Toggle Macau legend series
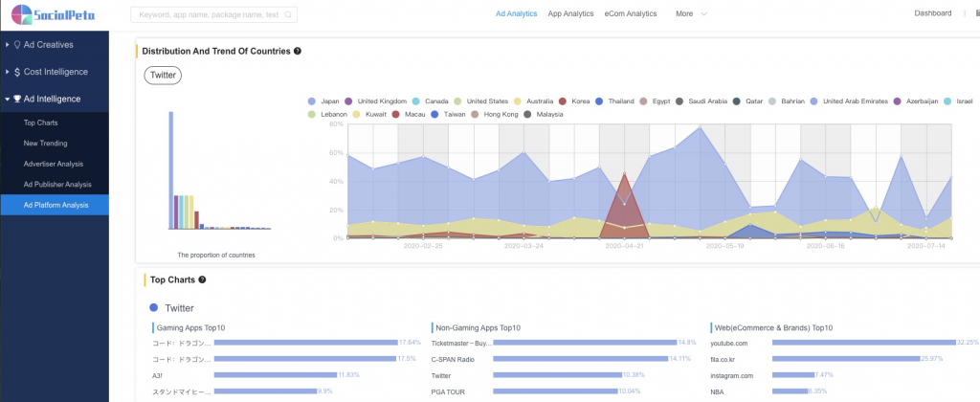This screenshot has width=980, height=402. tap(408, 115)
